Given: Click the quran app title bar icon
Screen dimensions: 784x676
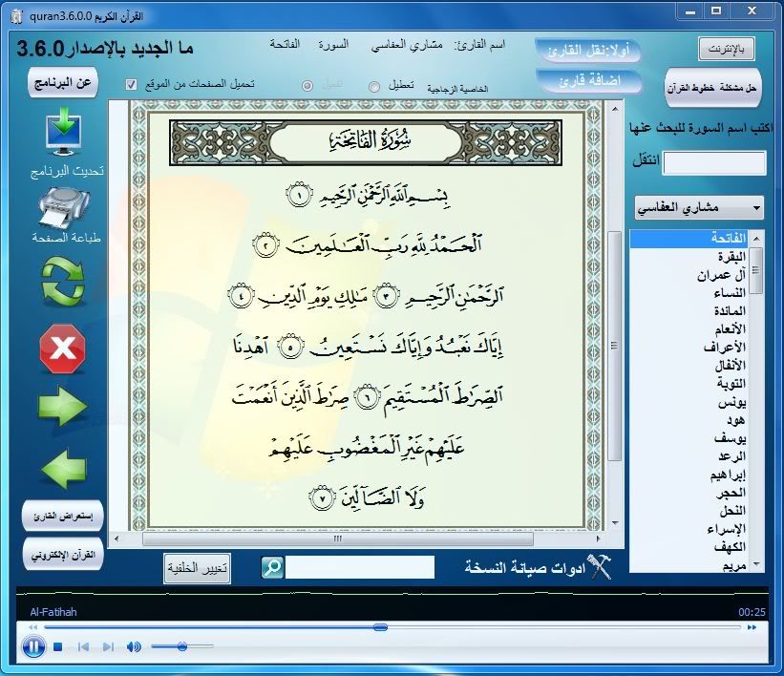Looking at the screenshot, I should 17,16.
